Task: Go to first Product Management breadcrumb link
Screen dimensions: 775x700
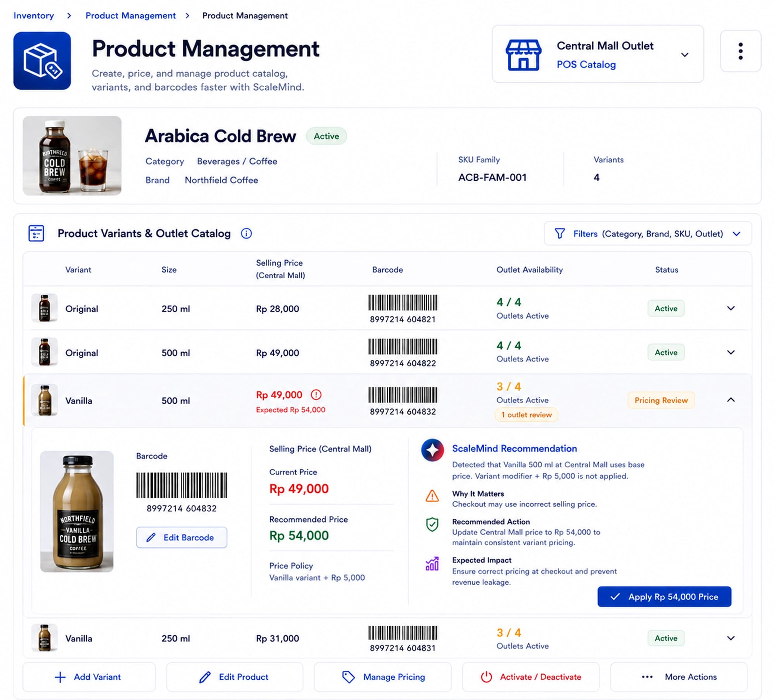Action: pyautogui.click(x=130, y=16)
